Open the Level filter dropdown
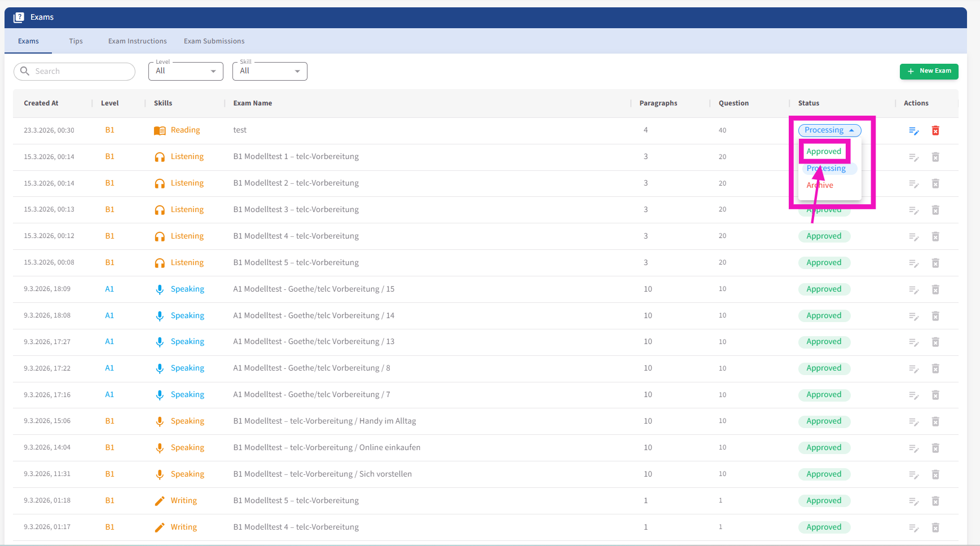Screen dimensions: 980x546 [186, 71]
